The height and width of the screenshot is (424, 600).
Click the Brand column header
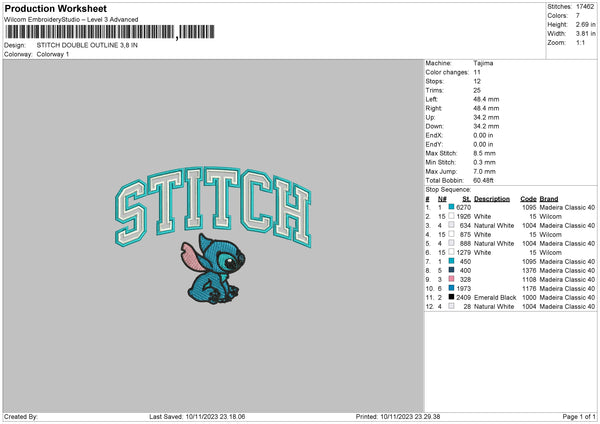tap(549, 199)
